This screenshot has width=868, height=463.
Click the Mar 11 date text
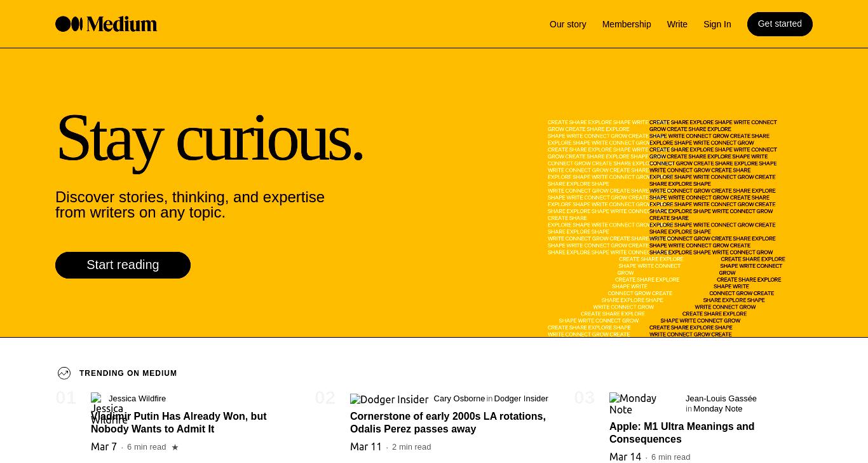[366, 446]
